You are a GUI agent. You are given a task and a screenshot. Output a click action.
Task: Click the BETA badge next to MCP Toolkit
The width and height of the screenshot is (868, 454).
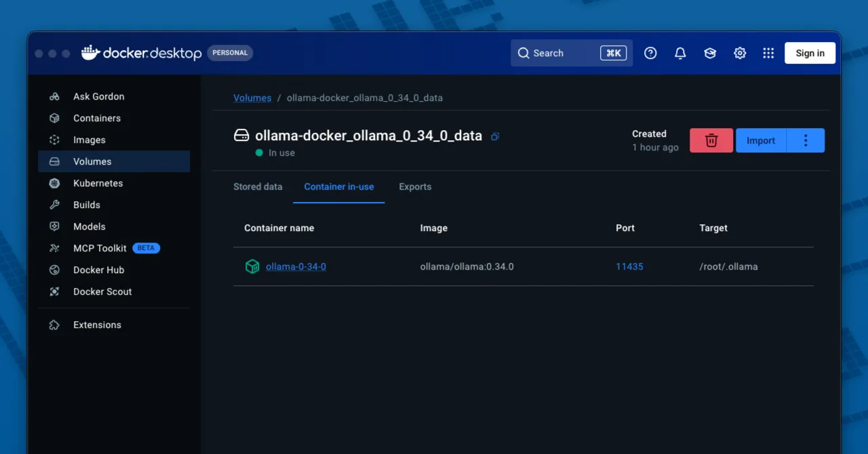pyautogui.click(x=146, y=248)
